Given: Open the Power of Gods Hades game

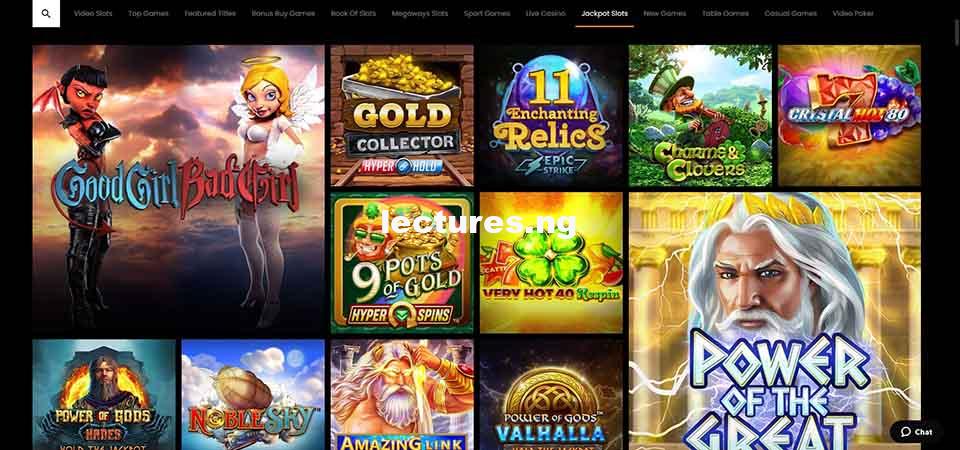Looking at the screenshot, I should coord(103,395).
